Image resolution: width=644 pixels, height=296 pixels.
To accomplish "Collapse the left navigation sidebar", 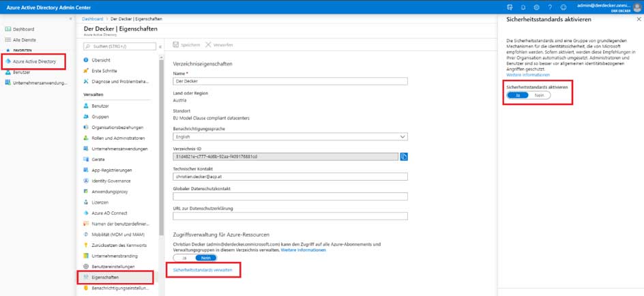I will point(70,19).
